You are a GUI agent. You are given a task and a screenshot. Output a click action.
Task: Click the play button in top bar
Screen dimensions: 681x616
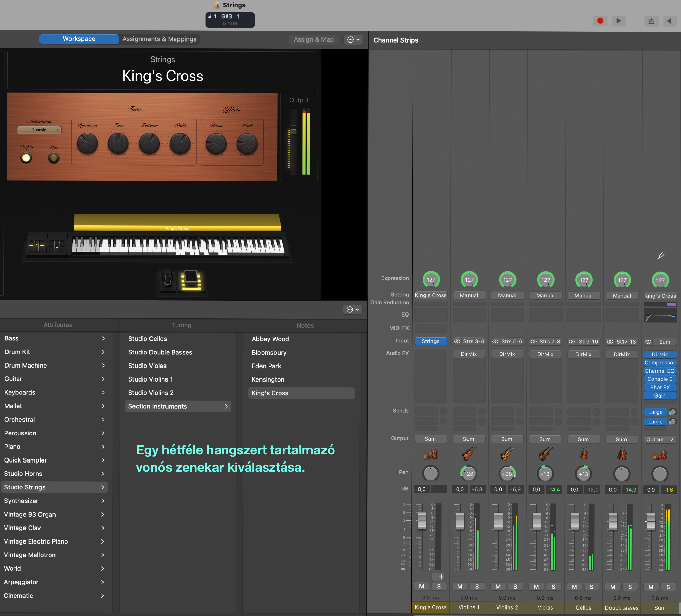coord(619,21)
